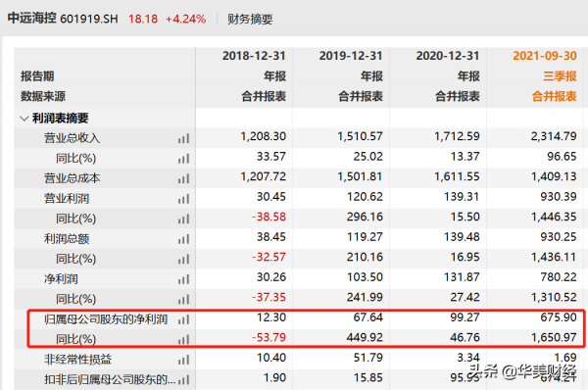Image resolution: width=588 pixels, height=390 pixels.
Task: Click the 中远海控 stock name
Action: (x=32, y=18)
